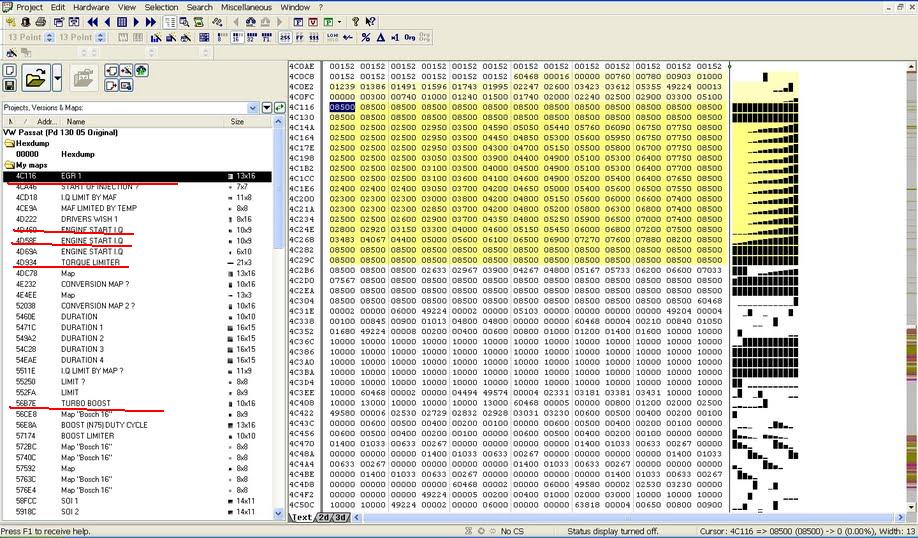918x538 pixels.
Task: Click the rewind double arrow icon
Action: tap(93, 21)
